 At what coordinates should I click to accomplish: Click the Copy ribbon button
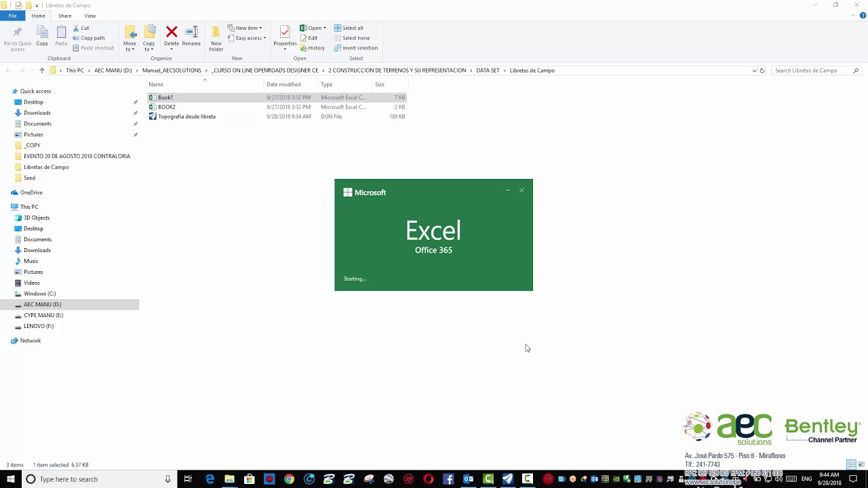pyautogui.click(x=42, y=37)
